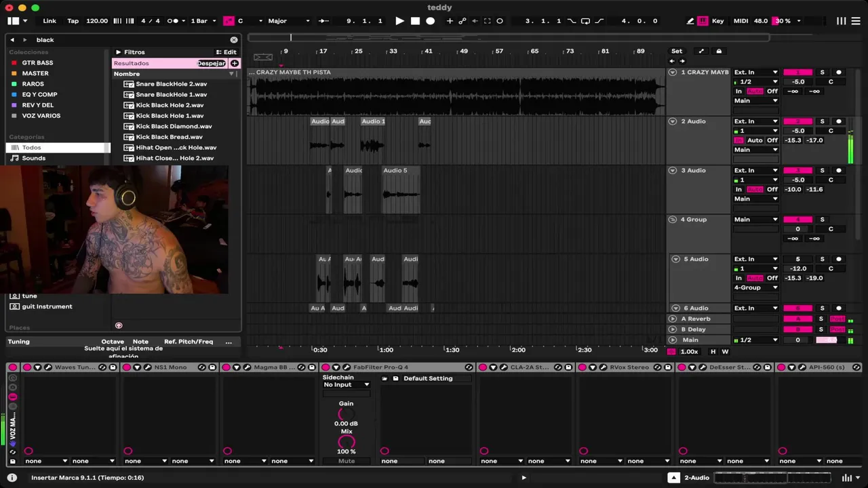Expand the Filtros section
868x488 pixels.
tap(118, 52)
